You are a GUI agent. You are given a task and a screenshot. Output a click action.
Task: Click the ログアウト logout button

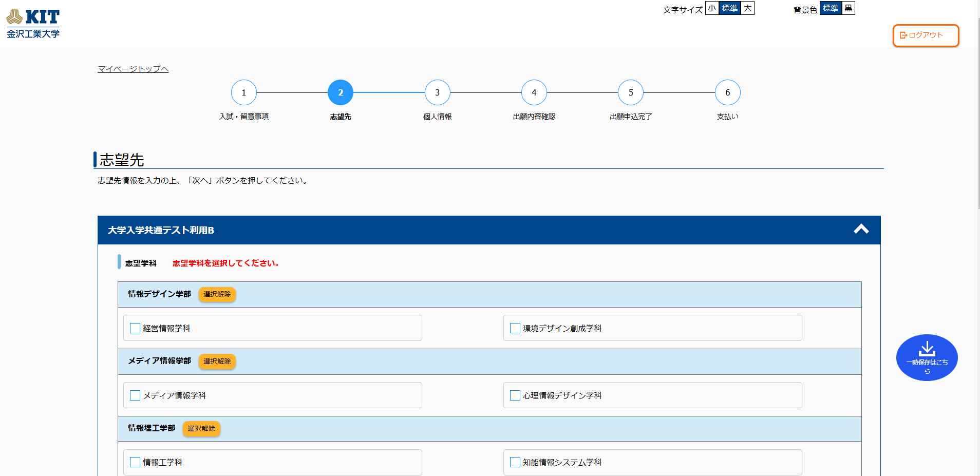click(x=926, y=35)
